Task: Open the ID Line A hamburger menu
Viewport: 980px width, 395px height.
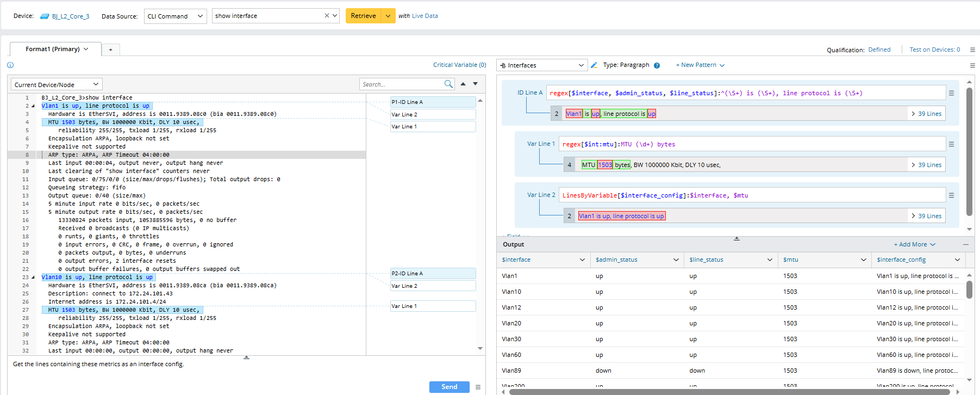Action: click(951, 93)
